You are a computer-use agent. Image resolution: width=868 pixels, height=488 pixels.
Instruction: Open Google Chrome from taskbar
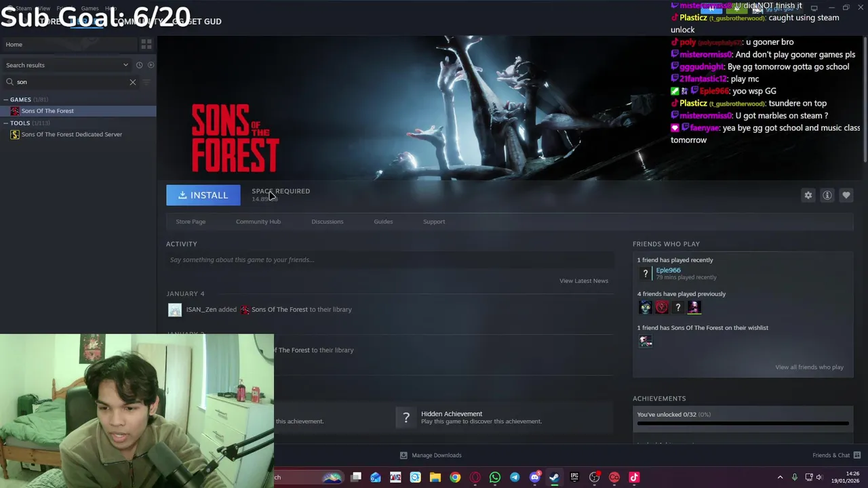pos(455,477)
